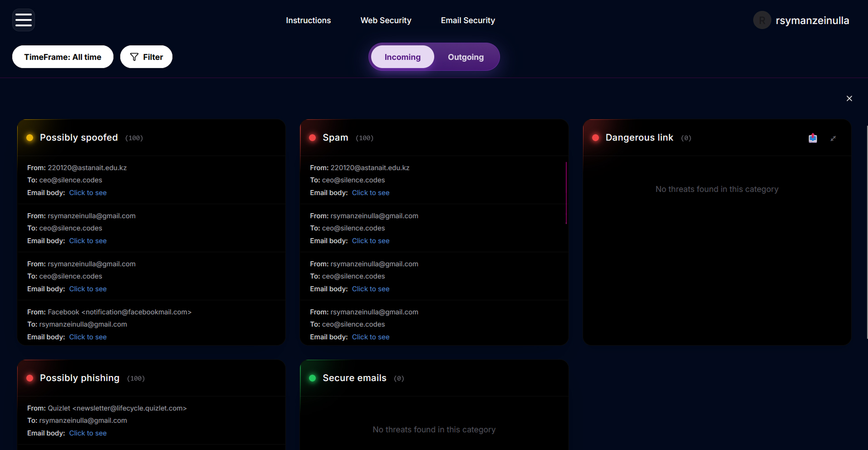Image resolution: width=868 pixels, height=450 pixels.
Task: Expand the Dangerous link card
Action: tap(833, 139)
